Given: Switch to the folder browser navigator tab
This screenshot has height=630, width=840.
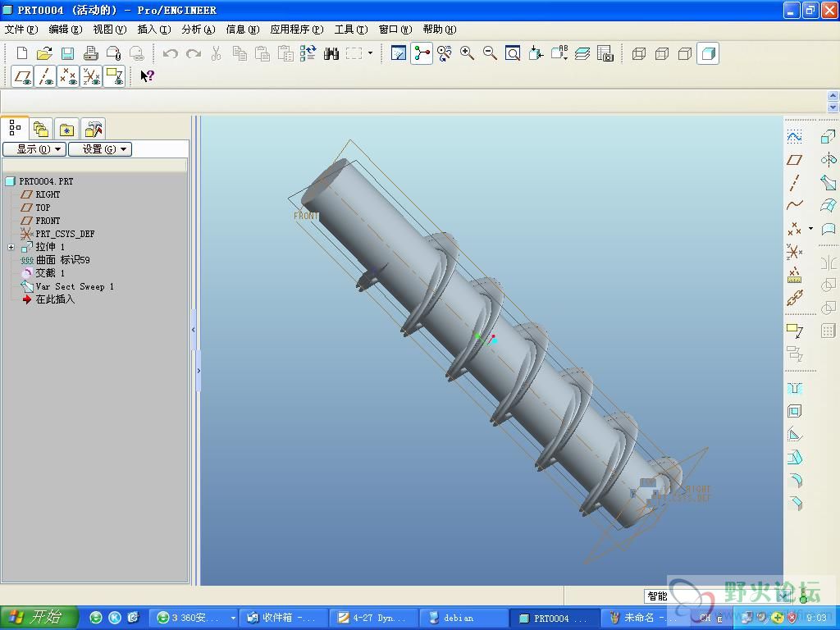Looking at the screenshot, I should pyautogui.click(x=41, y=129).
